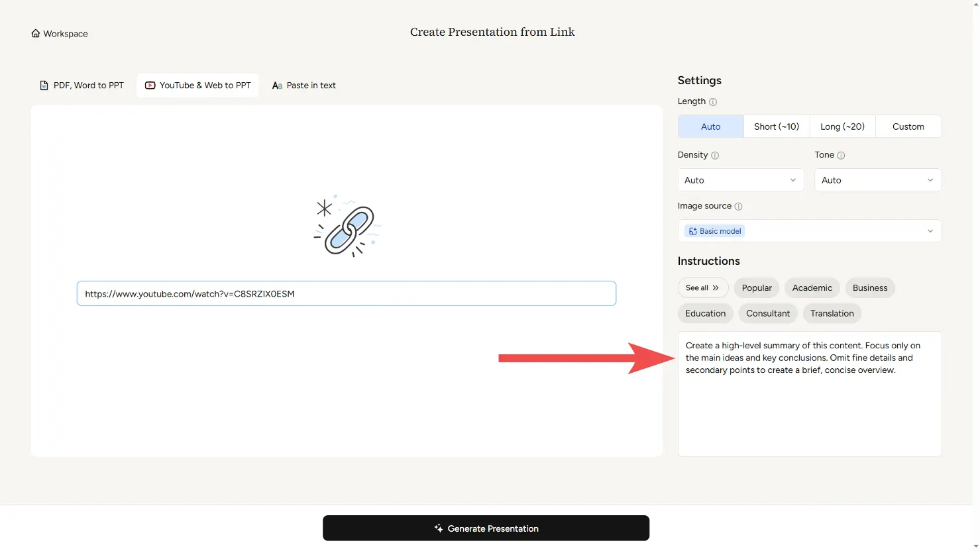Click the Workspace home icon

pos(36,34)
